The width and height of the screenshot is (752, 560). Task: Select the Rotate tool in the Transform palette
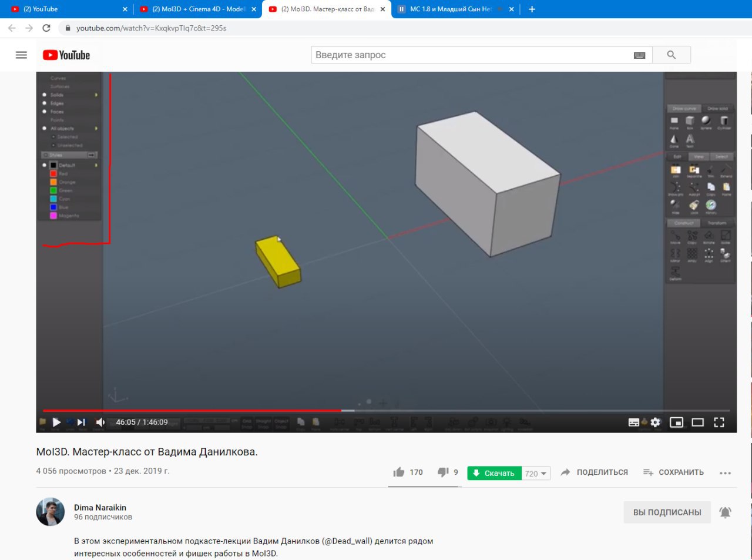(x=709, y=237)
